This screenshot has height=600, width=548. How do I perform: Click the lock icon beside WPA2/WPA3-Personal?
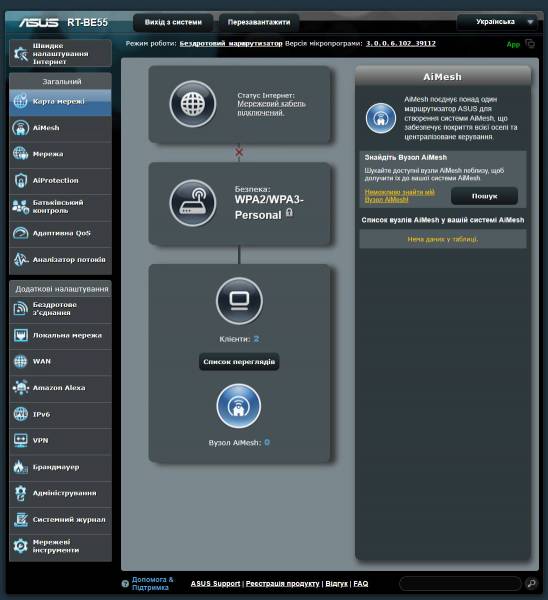coord(289,212)
